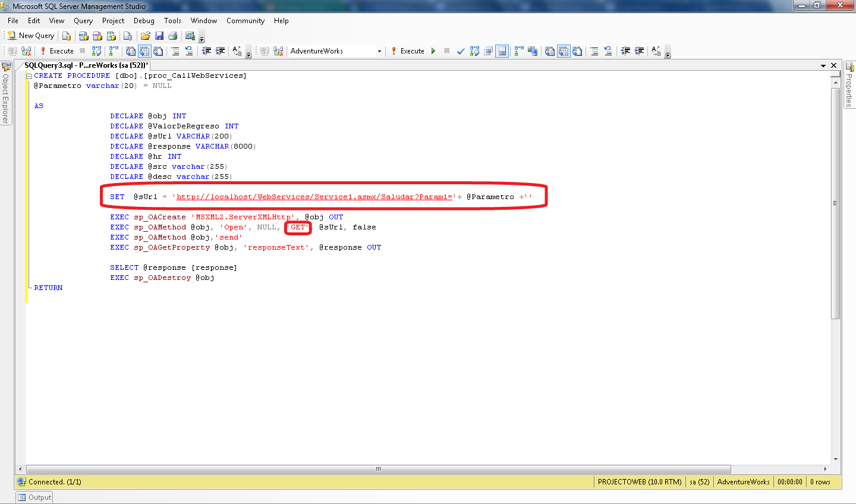Toggle Include Client Statistics

coord(533,51)
